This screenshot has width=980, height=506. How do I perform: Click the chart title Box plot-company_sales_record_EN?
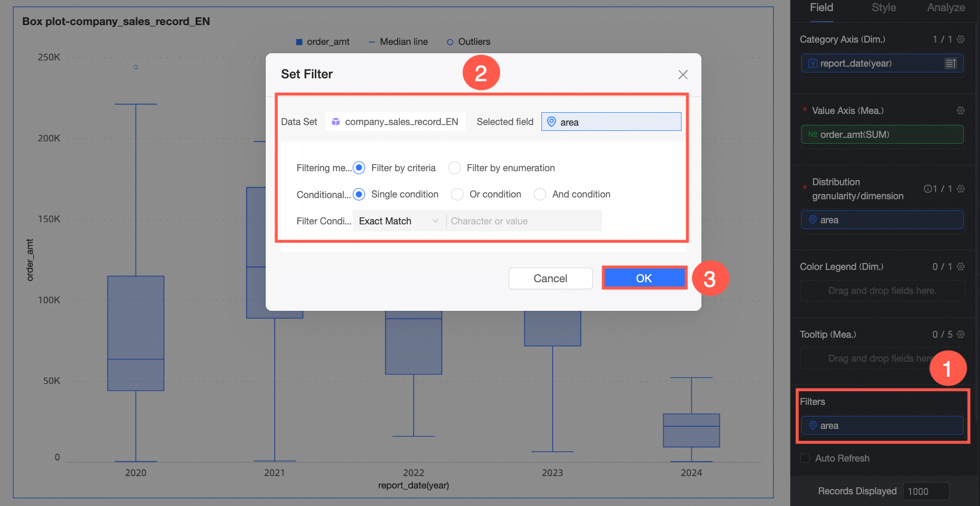[x=116, y=22]
